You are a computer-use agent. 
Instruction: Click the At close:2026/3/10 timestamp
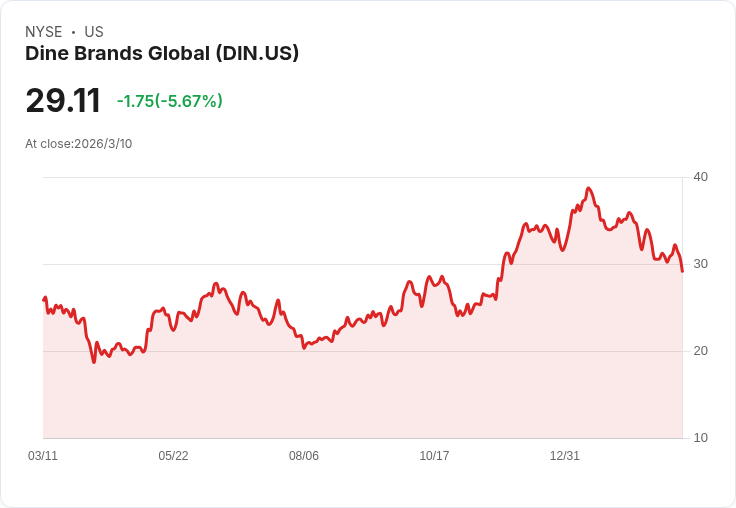click(x=78, y=144)
